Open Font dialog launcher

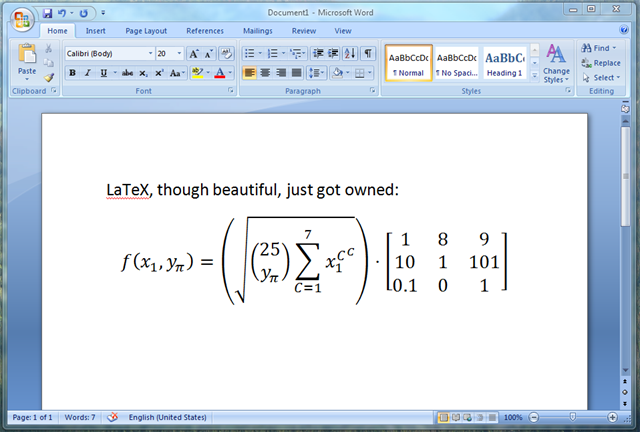(231, 91)
